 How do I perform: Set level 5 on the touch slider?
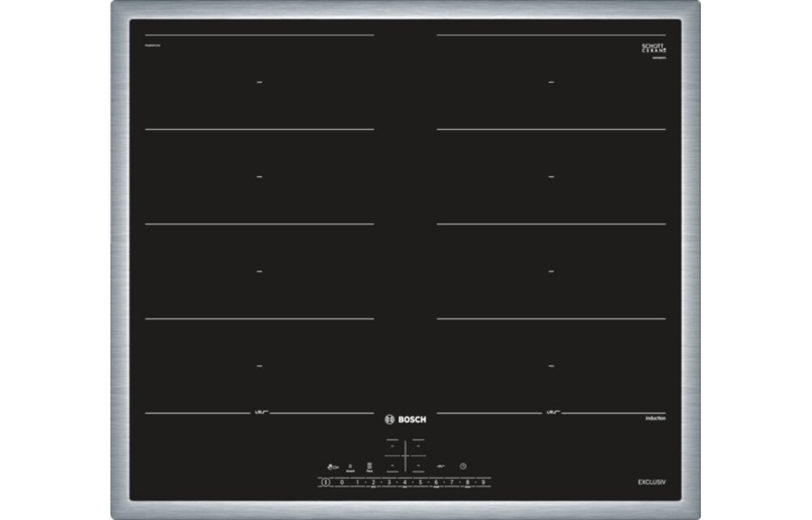click(x=421, y=481)
